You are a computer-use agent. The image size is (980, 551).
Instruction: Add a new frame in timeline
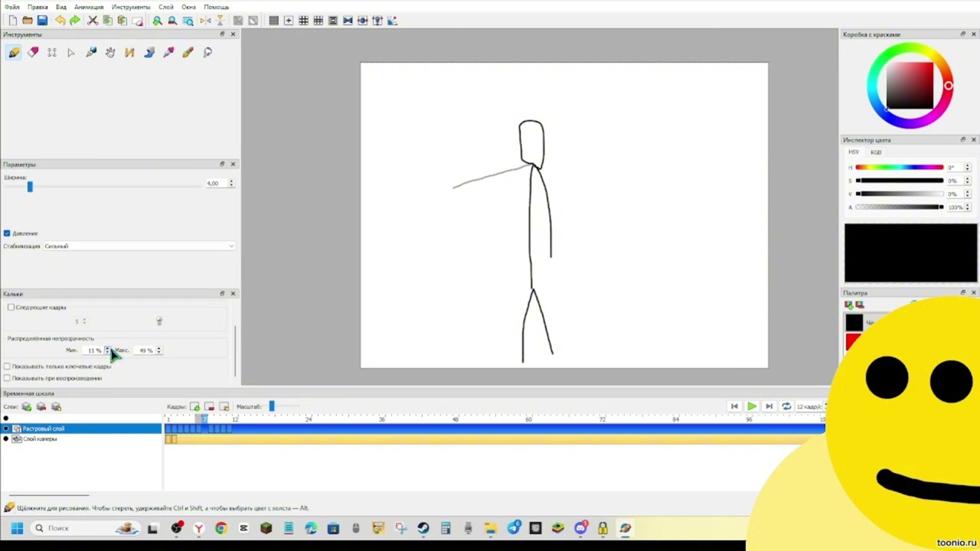pos(194,406)
